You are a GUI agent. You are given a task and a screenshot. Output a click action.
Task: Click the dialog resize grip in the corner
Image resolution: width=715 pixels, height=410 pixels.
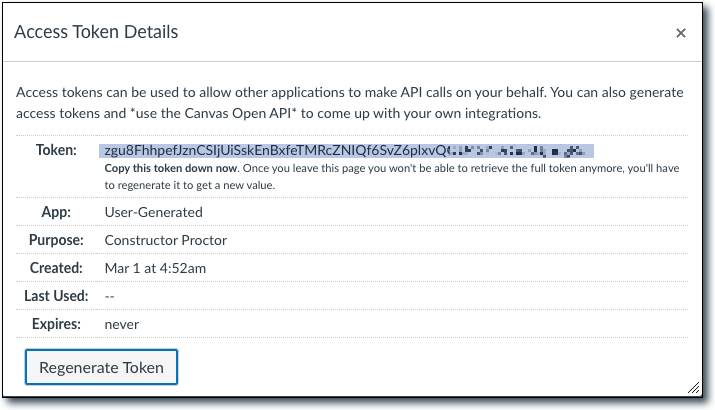point(693,387)
